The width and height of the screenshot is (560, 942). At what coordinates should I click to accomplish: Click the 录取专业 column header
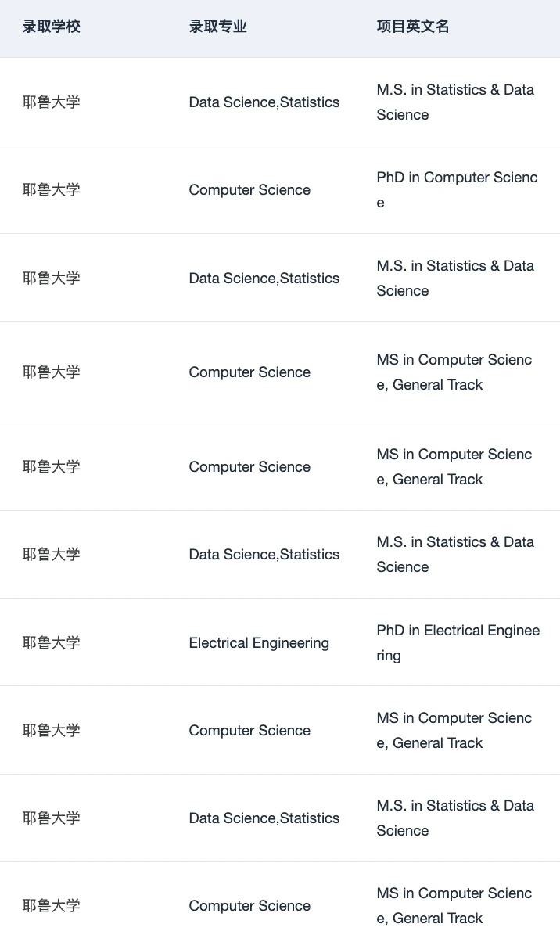click(217, 27)
